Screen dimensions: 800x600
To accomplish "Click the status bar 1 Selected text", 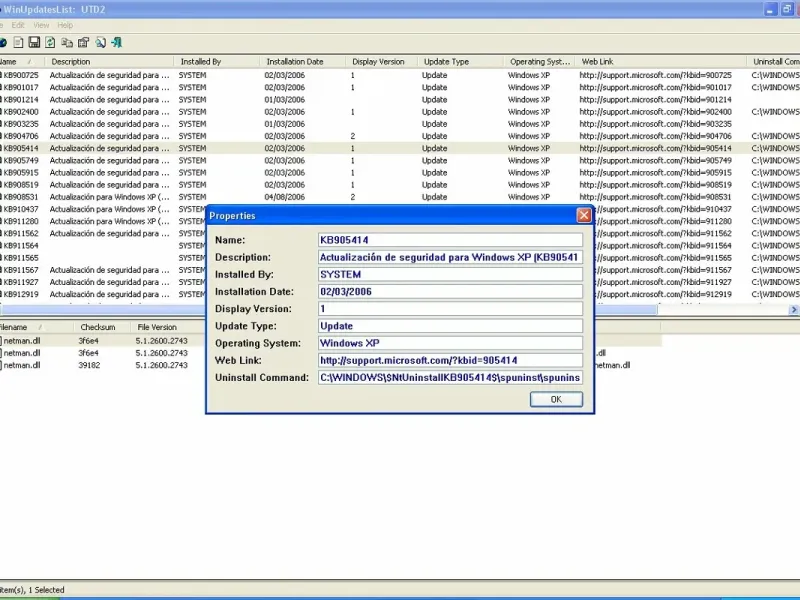I will point(46,590).
